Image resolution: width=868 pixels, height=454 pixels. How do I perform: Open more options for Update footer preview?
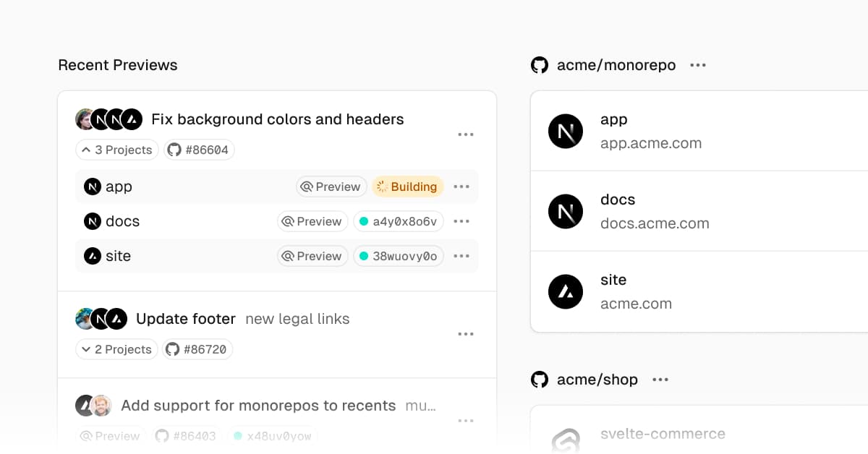click(466, 334)
